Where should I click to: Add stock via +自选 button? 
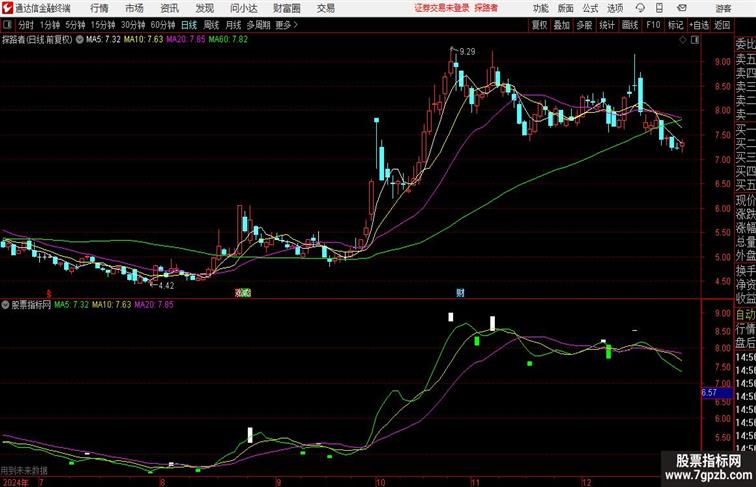[x=699, y=25]
